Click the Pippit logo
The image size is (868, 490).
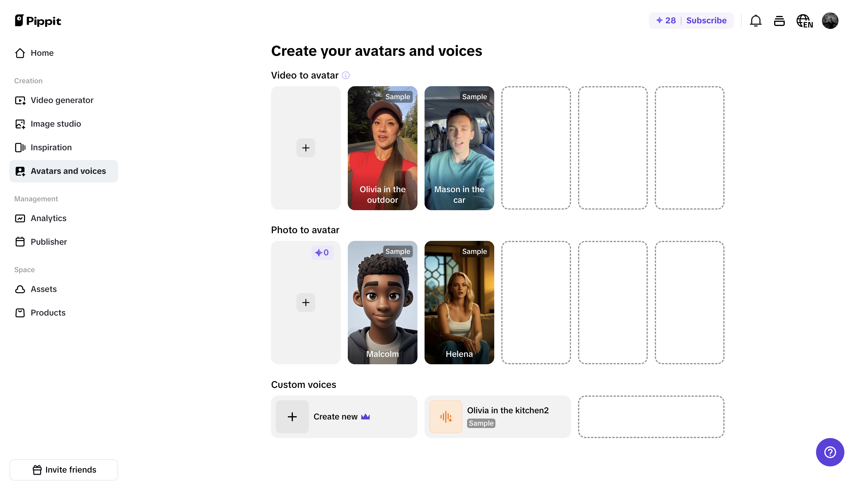tap(37, 21)
